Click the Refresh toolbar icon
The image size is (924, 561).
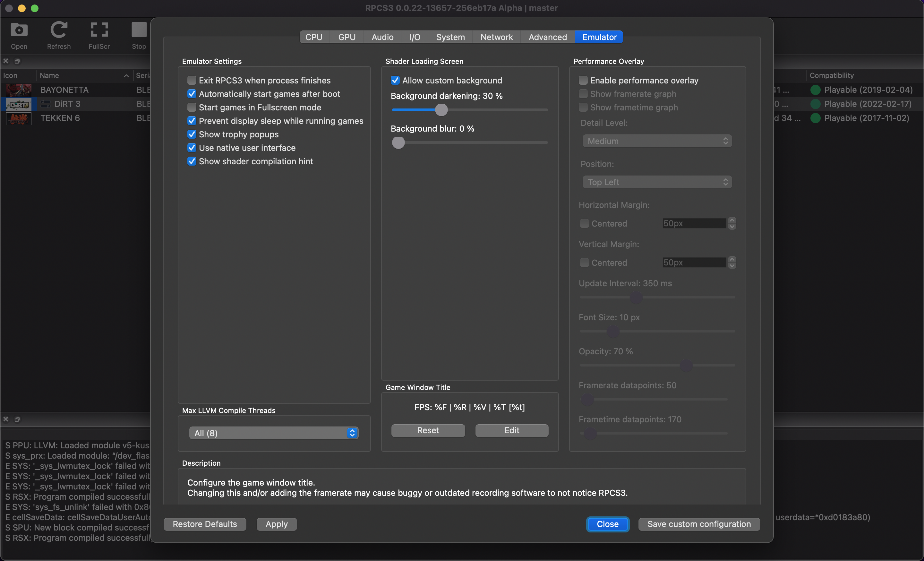(x=59, y=30)
